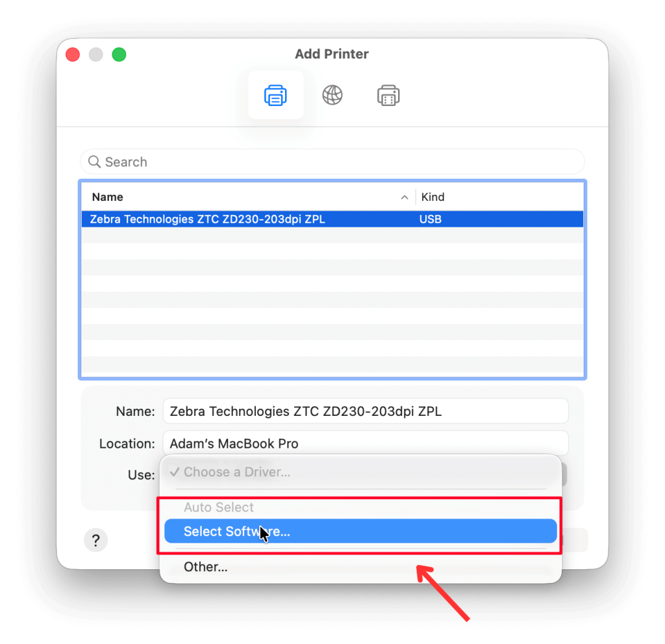Close the Add Printer window
665x644 pixels.
point(73,55)
